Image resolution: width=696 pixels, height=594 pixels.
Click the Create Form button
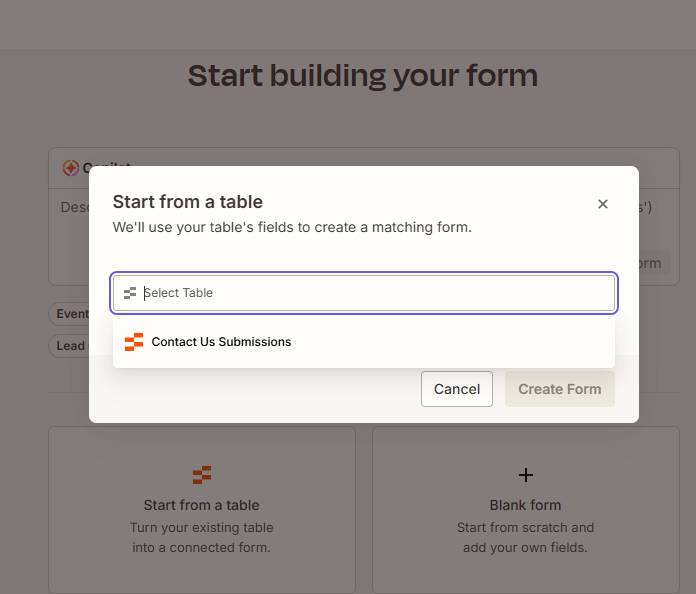(560, 389)
